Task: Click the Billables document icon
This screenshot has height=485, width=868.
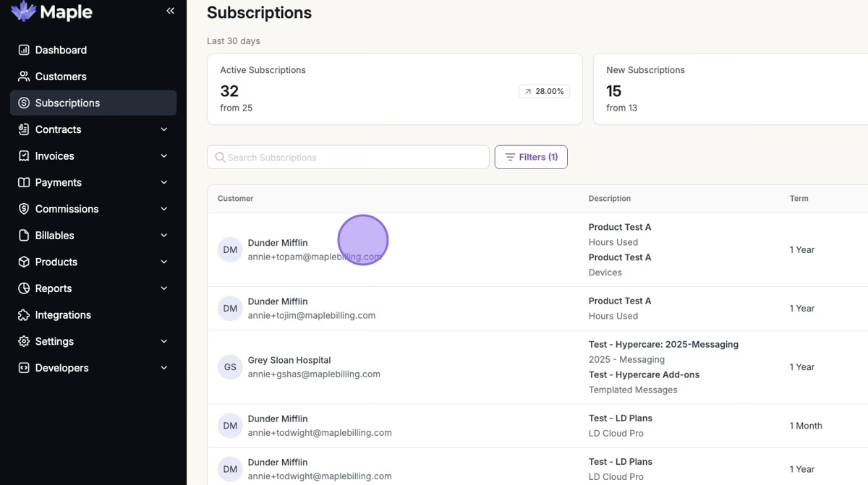Action: [x=24, y=236]
